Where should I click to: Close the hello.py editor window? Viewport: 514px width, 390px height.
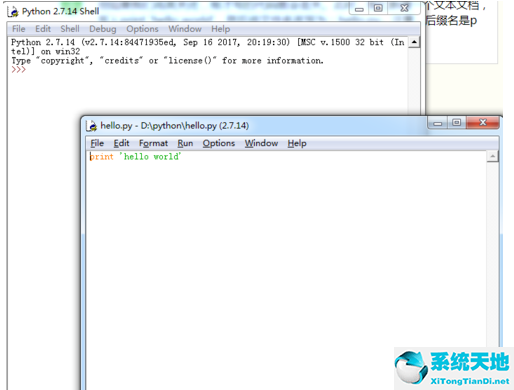point(483,123)
